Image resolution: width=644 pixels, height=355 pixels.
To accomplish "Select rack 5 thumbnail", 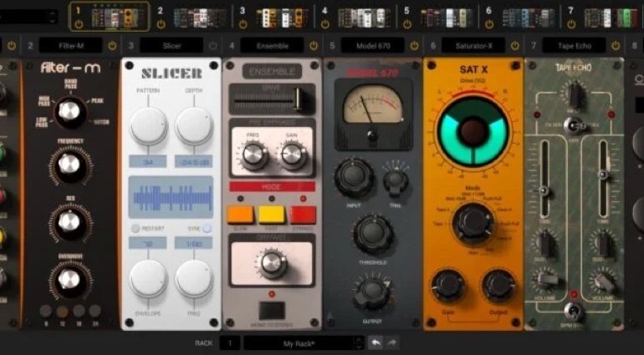I will [447, 18].
